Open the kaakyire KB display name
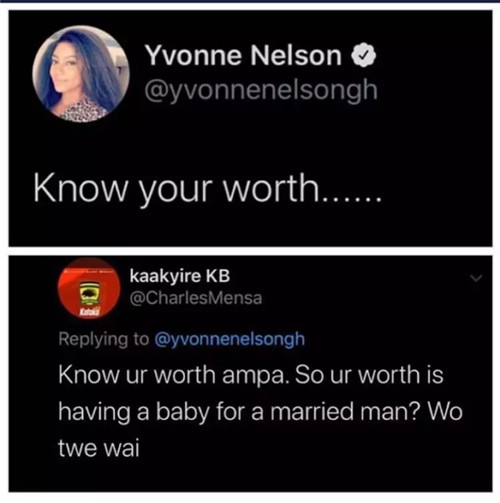The image size is (500, 503). coord(180,276)
